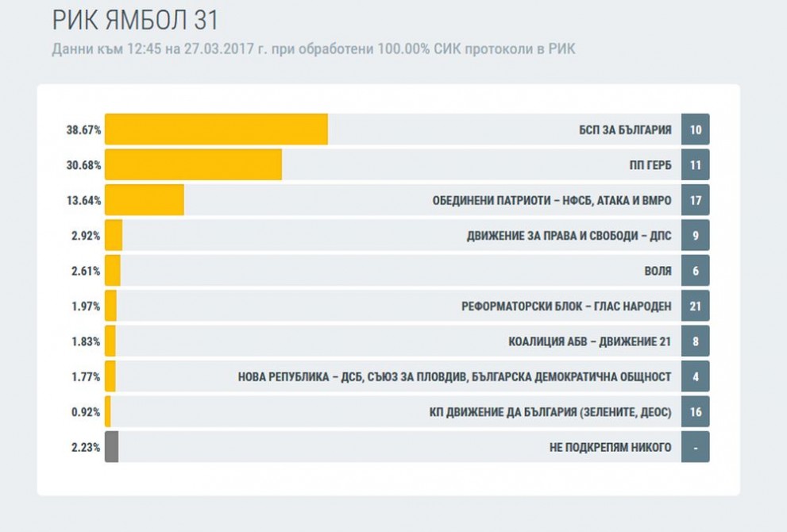Click the ОБЕДИНЕНИ ПАТРИОТИ – НФСБ, АТАКА И ВМРО label

click(x=552, y=200)
